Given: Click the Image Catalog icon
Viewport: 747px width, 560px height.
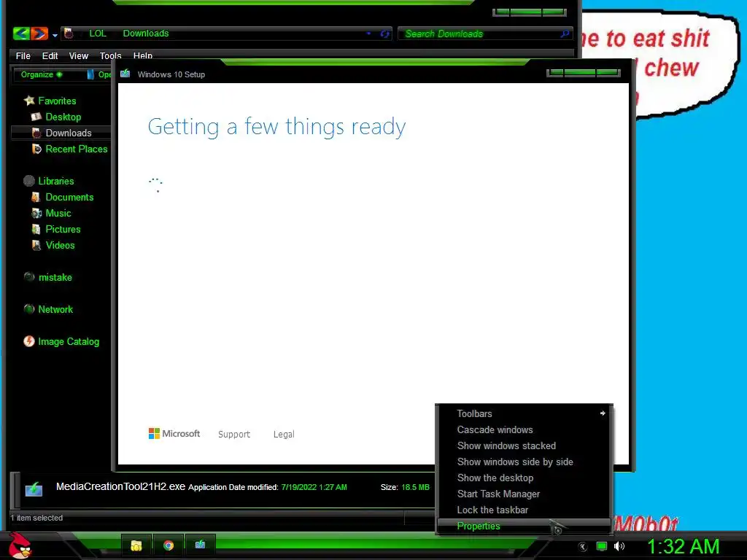Looking at the screenshot, I should (29, 341).
